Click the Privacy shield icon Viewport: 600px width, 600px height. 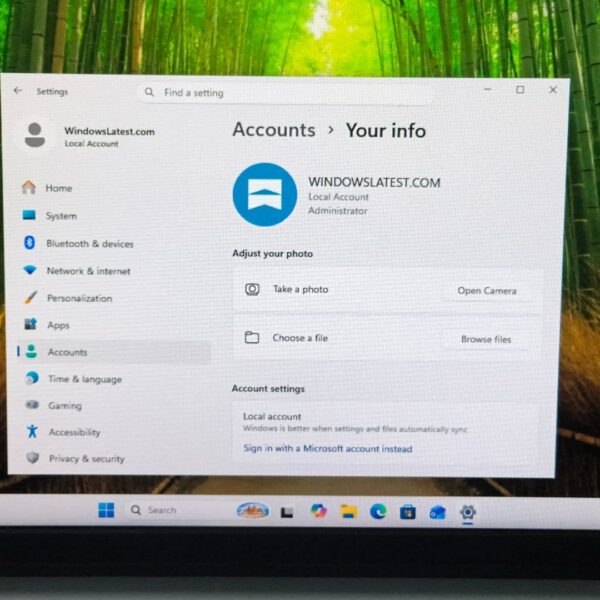pyautogui.click(x=33, y=458)
